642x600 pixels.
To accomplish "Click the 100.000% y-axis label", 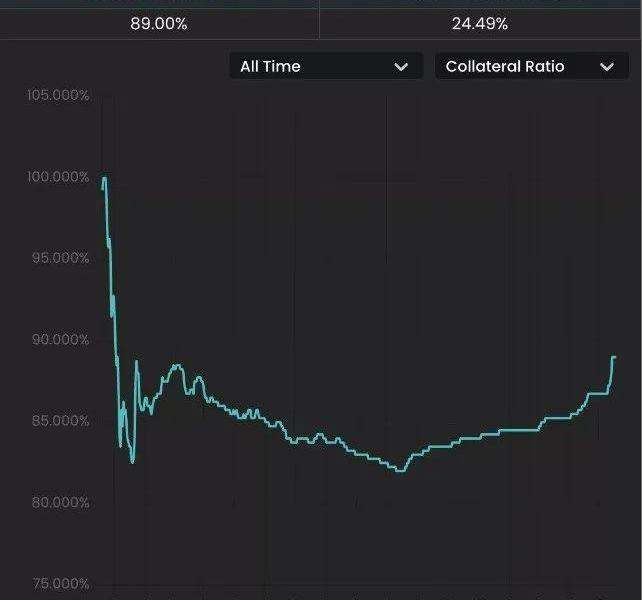I will click(x=57, y=177).
